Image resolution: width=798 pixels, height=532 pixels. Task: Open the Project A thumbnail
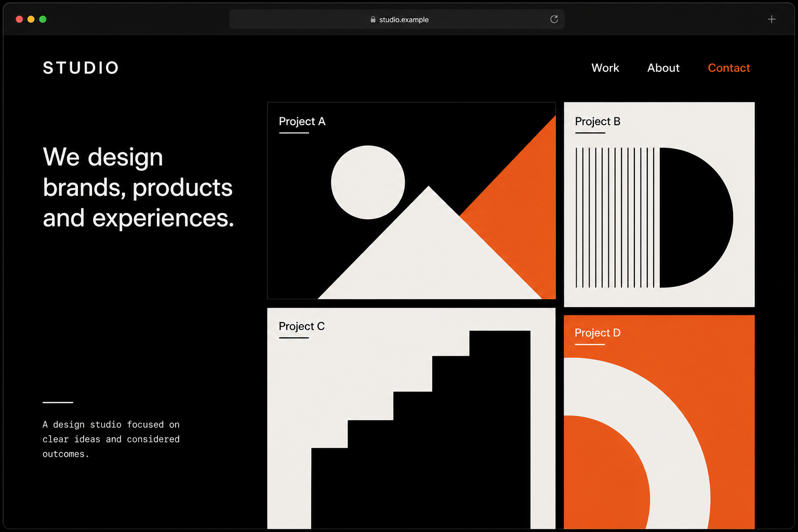411,201
